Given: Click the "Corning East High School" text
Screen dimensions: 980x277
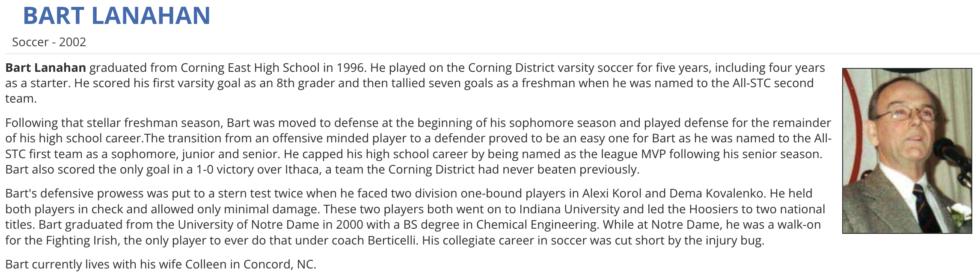Looking at the screenshot, I should pyautogui.click(x=250, y=68).
